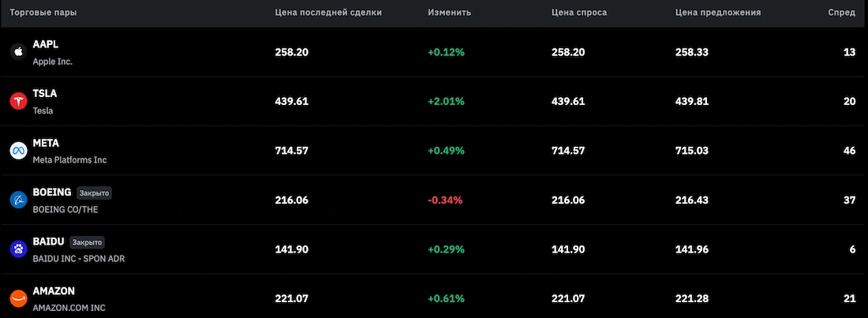
Task: Click the Baidu paw logo icon
Action: click(18, 249)
